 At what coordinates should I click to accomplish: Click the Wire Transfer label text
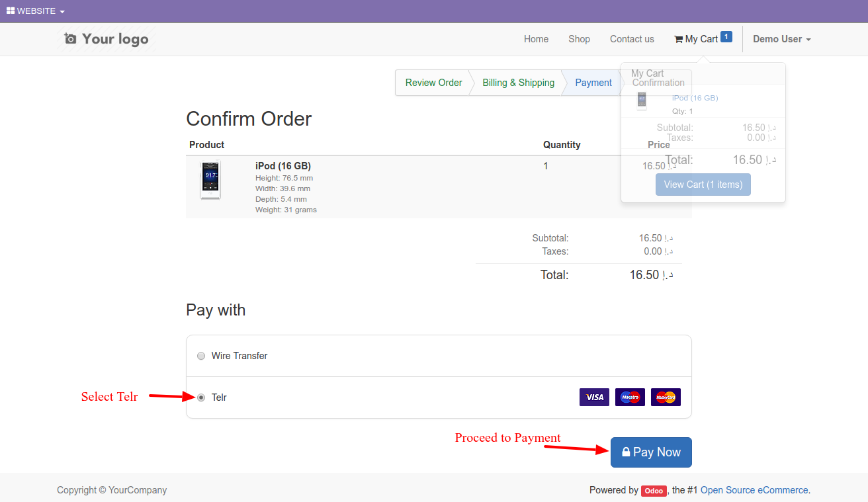tap(239, 356)
